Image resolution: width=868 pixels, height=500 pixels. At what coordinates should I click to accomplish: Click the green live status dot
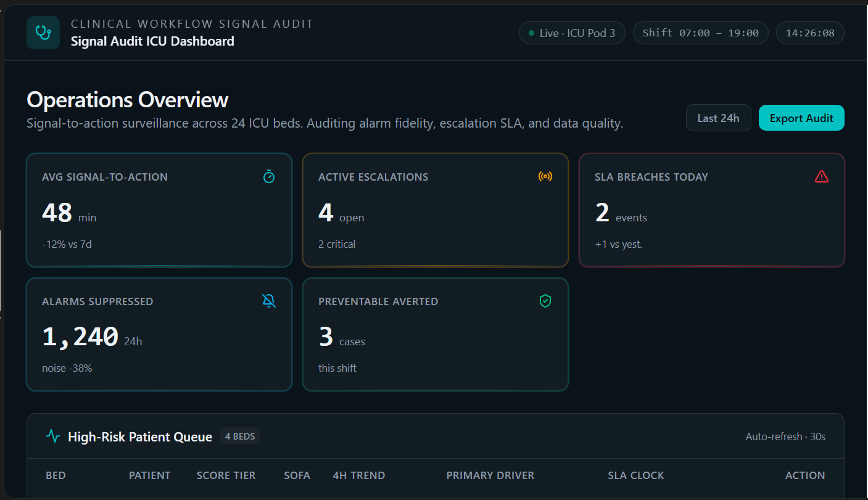[x=531, y=33]
